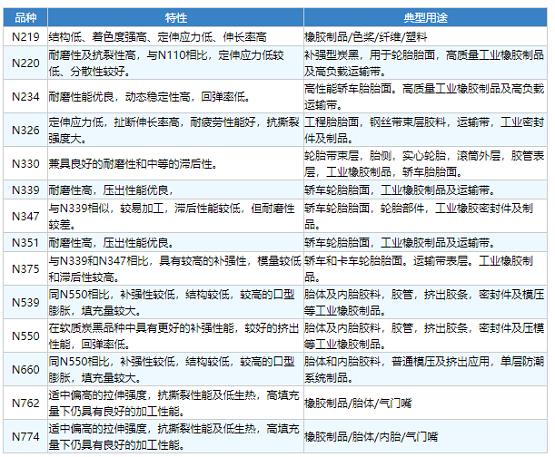Click N330 characteristics 兼具良好的耐磨性和中等的滞后性
This screenshot has height=457, width=555.
tap(133, 164)
